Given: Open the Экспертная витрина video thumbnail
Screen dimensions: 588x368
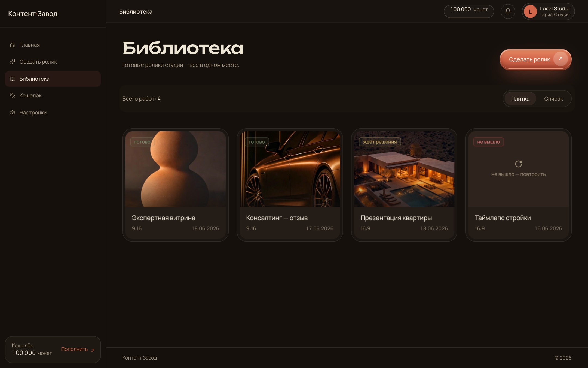Looking at the screenshot, I should 175,169.
